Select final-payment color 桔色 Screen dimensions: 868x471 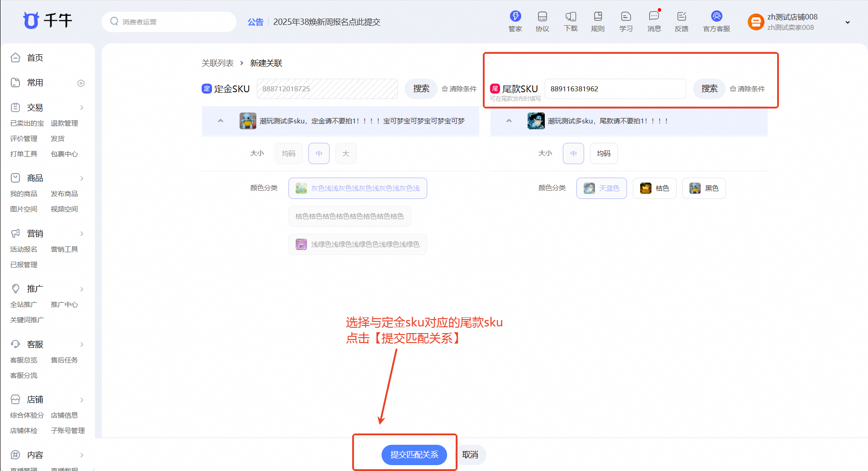coord(654,188)
